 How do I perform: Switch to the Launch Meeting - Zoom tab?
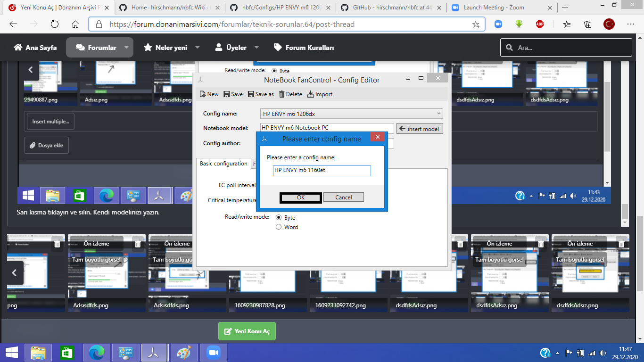501,8
